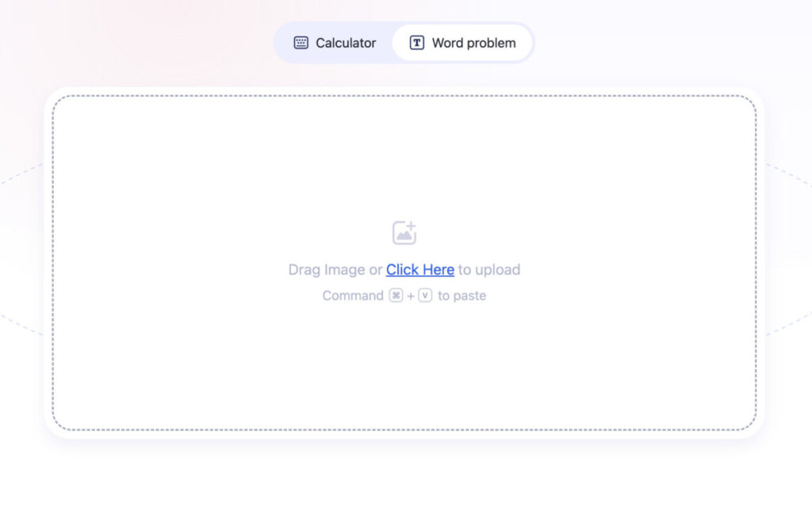Image resolution: width=812 pixels, height=506 pixels.
Task: Switch to the Calculator tab
Action: point(335,43)
